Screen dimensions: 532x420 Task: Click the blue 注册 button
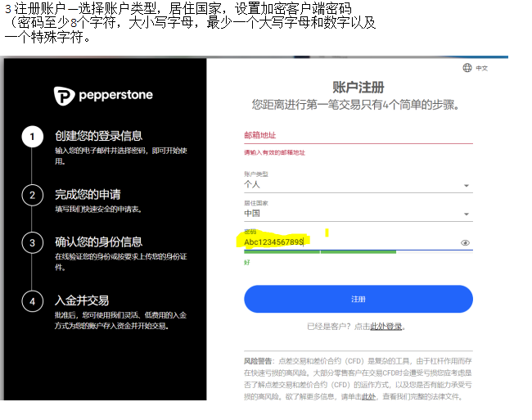click(x=358, y=299)
